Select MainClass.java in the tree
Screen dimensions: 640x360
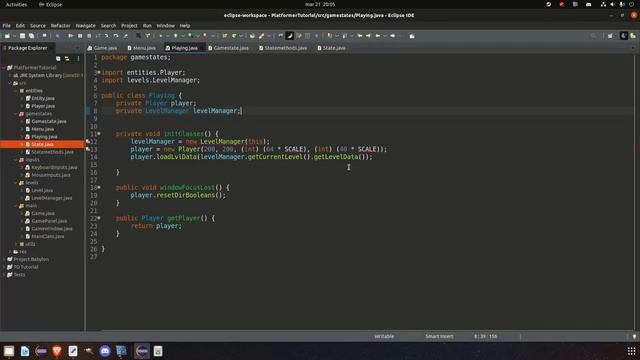[47, 236]
